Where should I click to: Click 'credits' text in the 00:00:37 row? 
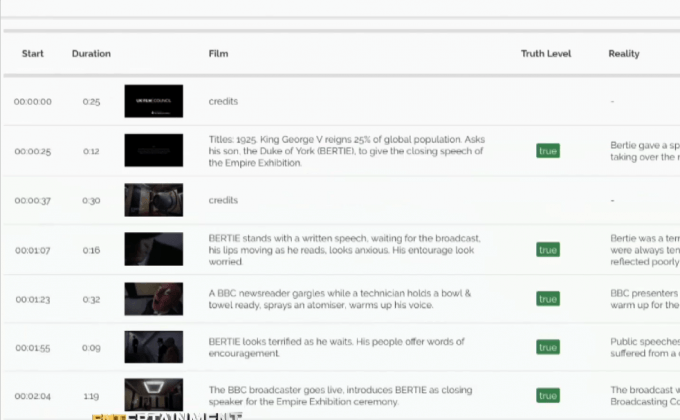point(223,200)
